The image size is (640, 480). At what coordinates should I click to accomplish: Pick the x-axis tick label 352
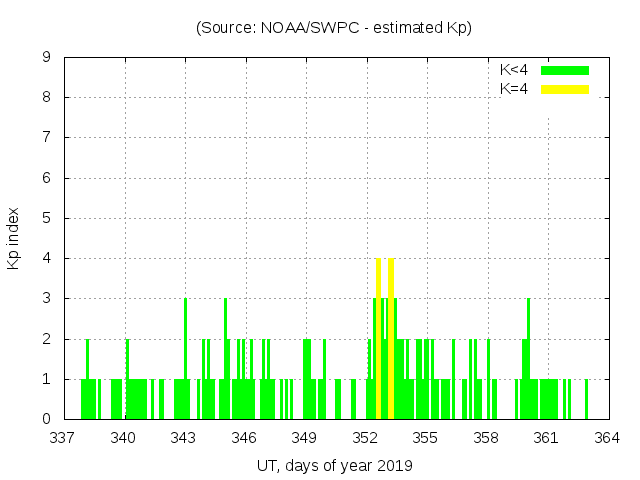coord(365,438)
